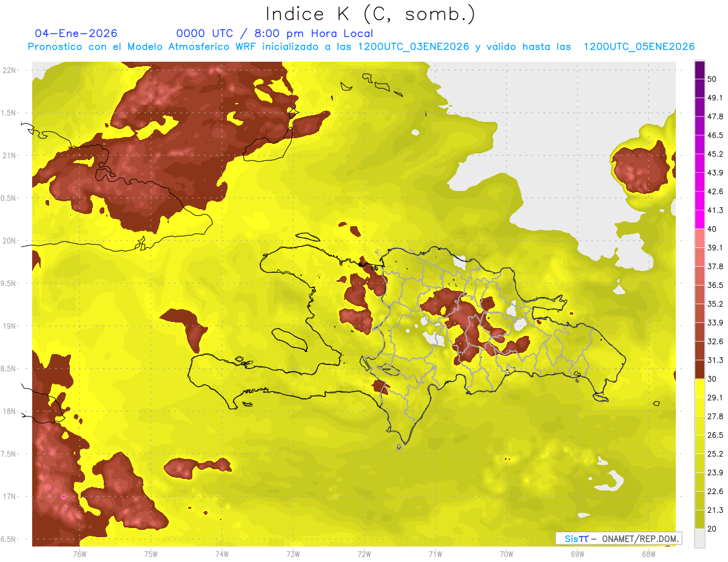Click the "70W" longitude label

tap(507, 554)
